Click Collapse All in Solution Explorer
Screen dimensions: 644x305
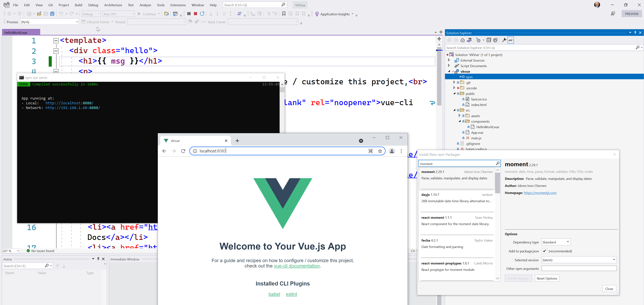pos(489,40)
